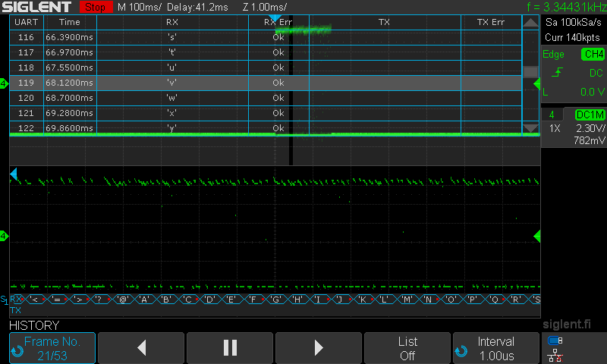Select the highlighted row 119 with 'v'

click(x=266, y=83)
